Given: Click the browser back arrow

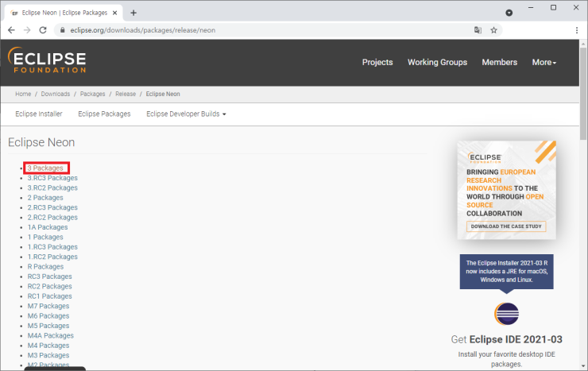Looking at the screenshot, I should coord(11,30).
